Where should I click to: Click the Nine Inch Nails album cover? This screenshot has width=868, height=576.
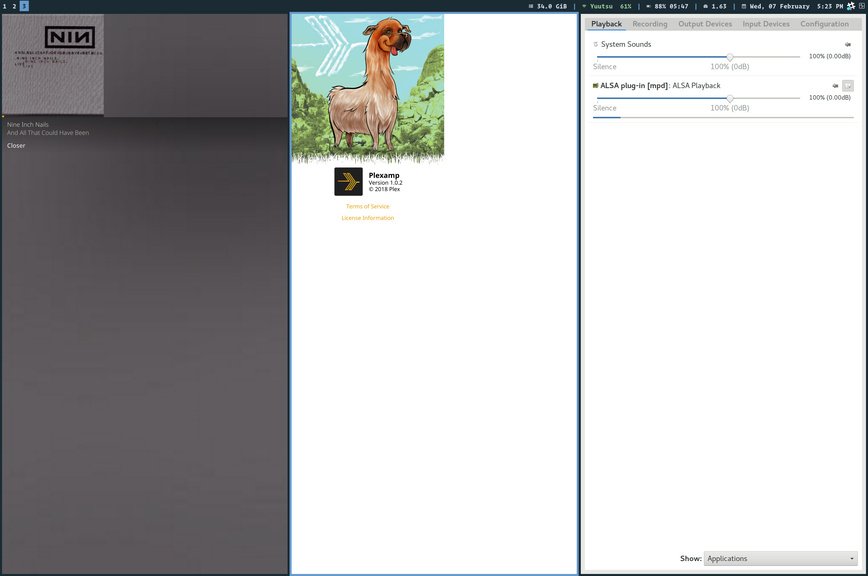click(53, 64)
